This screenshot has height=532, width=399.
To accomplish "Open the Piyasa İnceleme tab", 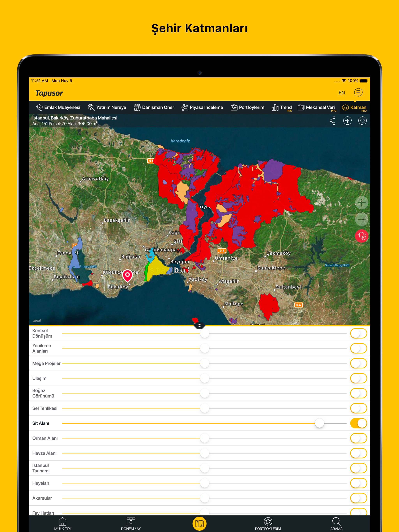I will point(202,107).
